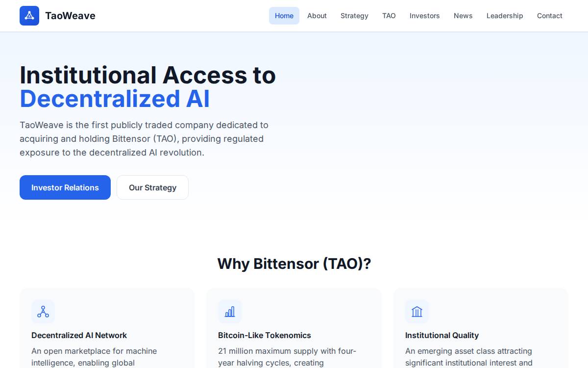Viewport: 588px width, 368px height.
Task: Click the TaoWeave hero description paragraph
Action: coord(144,139)
